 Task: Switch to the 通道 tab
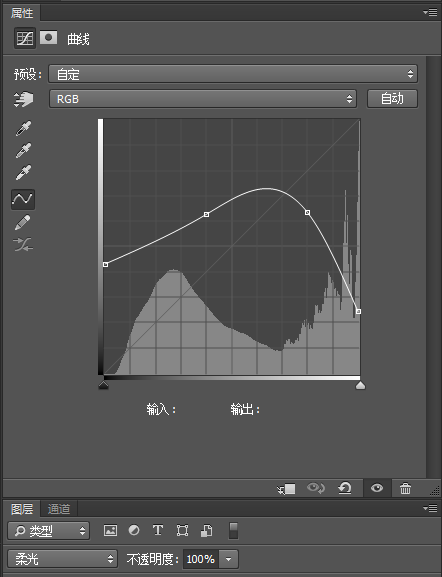59,509
